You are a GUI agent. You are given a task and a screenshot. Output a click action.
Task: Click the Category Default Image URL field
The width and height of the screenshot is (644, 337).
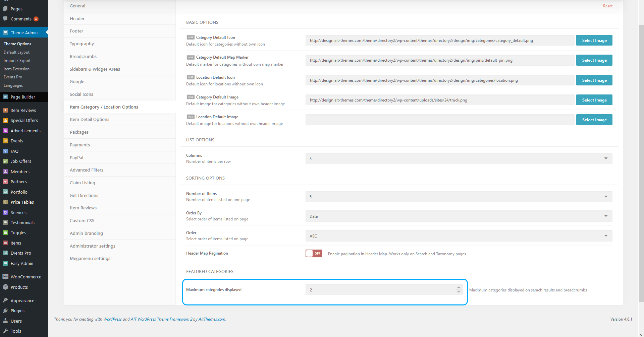click(440, 100)
